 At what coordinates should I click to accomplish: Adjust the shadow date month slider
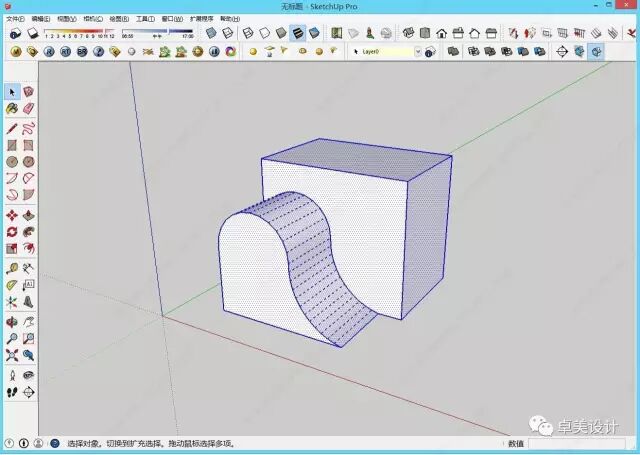(80, 32)
